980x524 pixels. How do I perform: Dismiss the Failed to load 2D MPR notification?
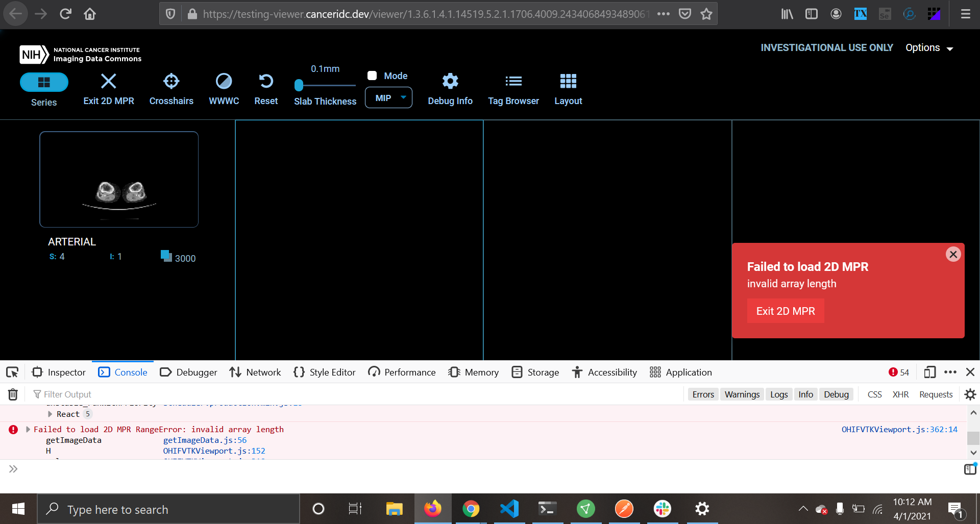tap(953, 254)
